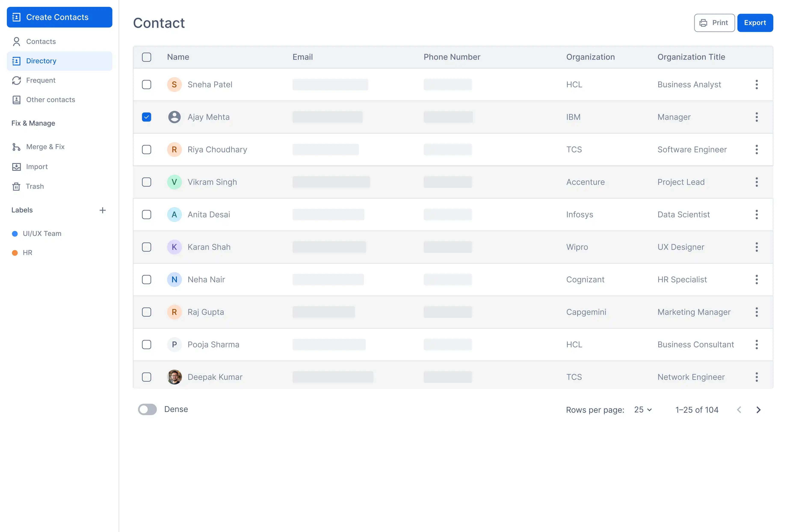Export the contacts list

pos(755,22)
